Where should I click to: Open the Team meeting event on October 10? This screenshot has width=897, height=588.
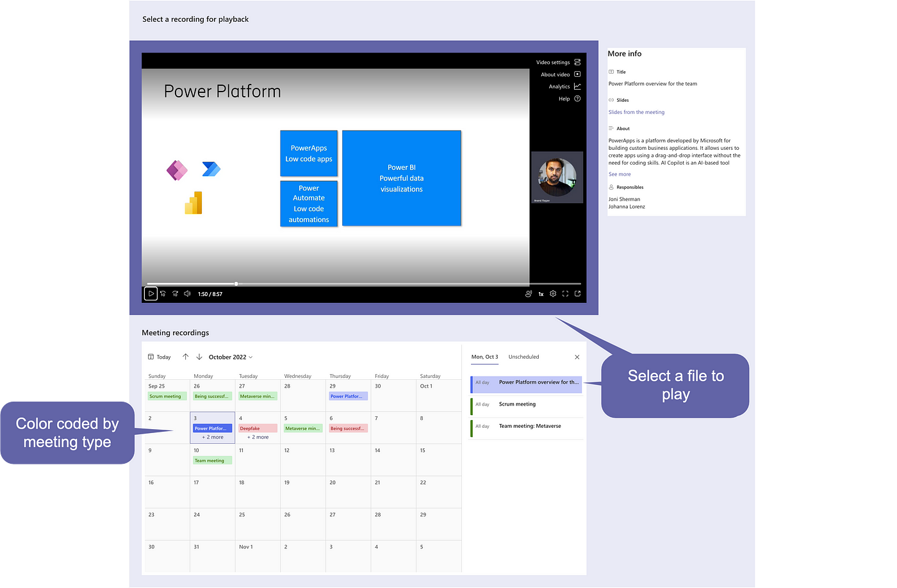(213, 461)
